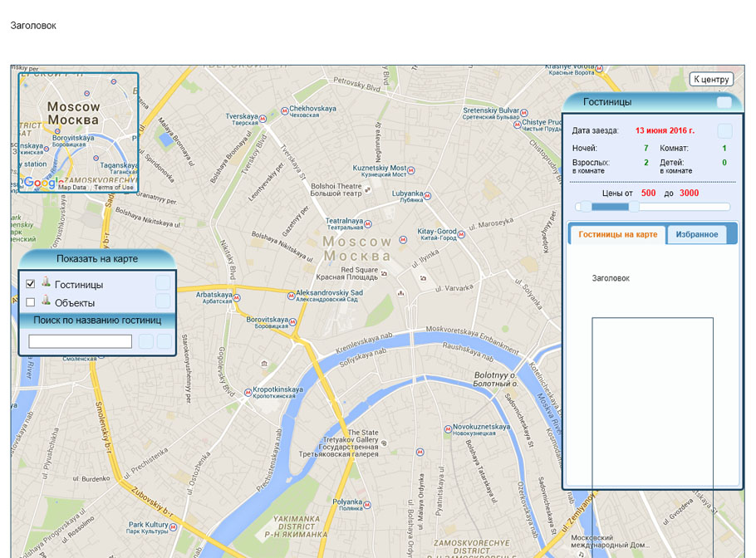Enable the Объекты checkbox
The width and height of the screenshot is (756, 558).
pos(31,302)
